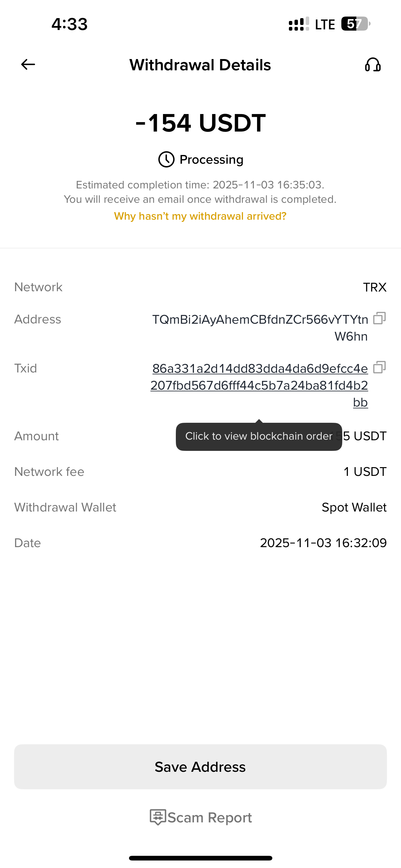
Task: Tap the home indicator bar
Action: pos(200,858)
